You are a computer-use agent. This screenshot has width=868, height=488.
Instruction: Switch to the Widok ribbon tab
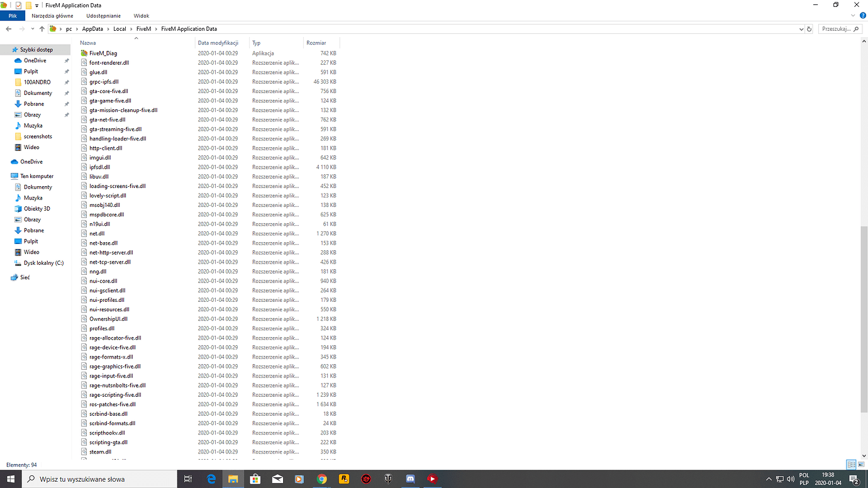141,16
